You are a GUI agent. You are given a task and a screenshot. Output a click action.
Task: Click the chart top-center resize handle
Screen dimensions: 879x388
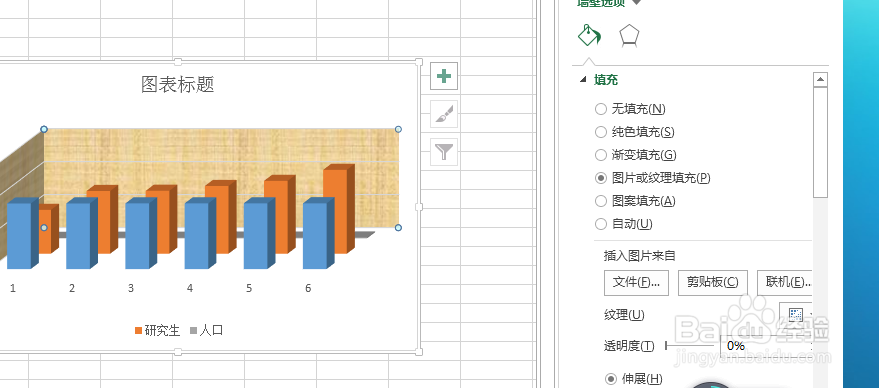[178, 61]
